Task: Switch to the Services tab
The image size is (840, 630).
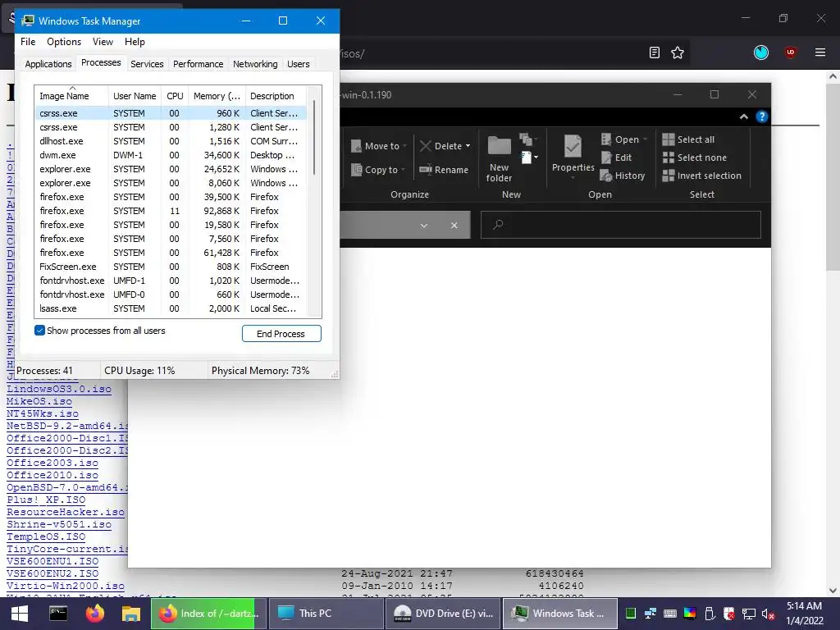Action: coord(147,64)
